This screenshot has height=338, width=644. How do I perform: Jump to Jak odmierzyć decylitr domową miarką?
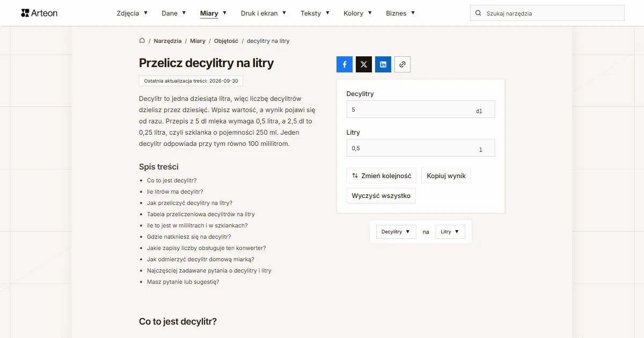[201, 259]
